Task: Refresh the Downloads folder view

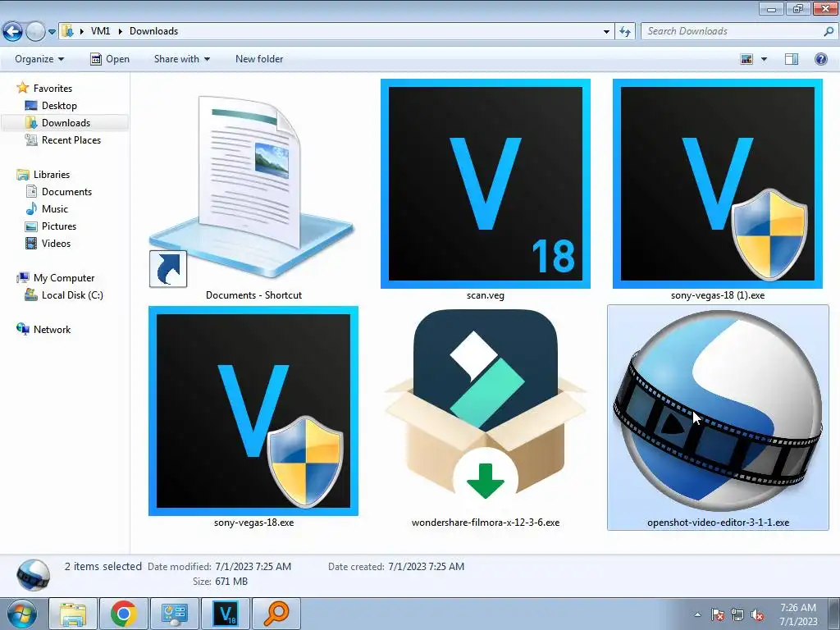Action: [x=625, y=32]
